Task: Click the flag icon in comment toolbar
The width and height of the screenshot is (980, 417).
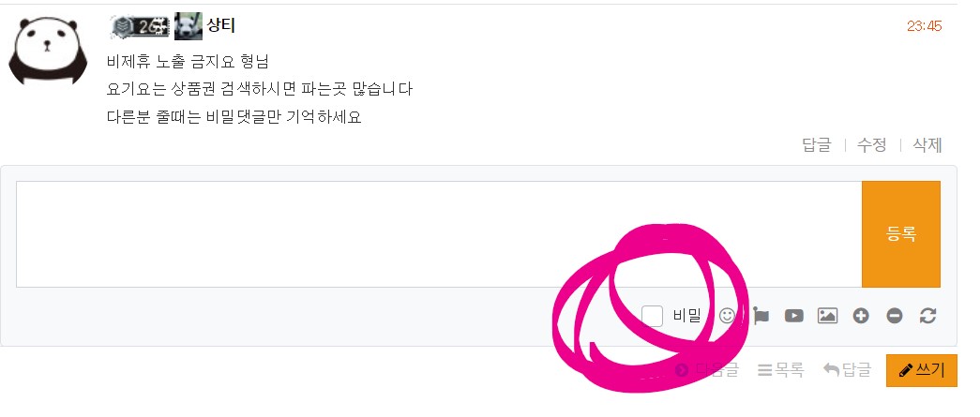Action: [761, 316]
